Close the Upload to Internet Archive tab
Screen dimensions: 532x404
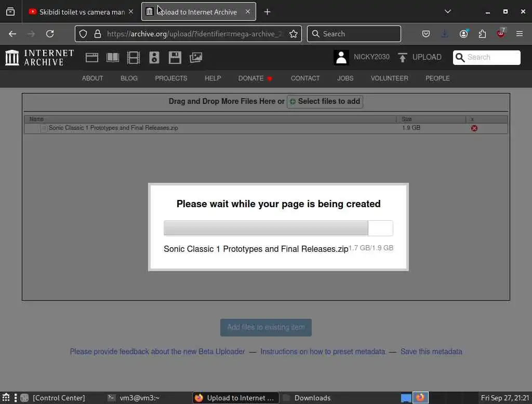pyautogui.click(x=248, y=11)
